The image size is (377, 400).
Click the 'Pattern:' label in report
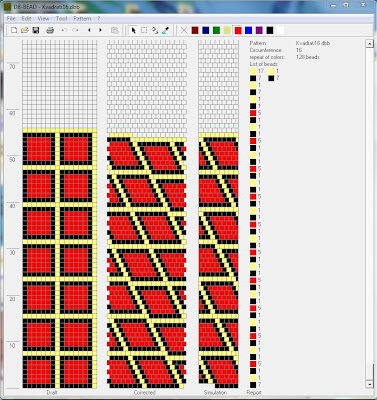click(258, 43)
